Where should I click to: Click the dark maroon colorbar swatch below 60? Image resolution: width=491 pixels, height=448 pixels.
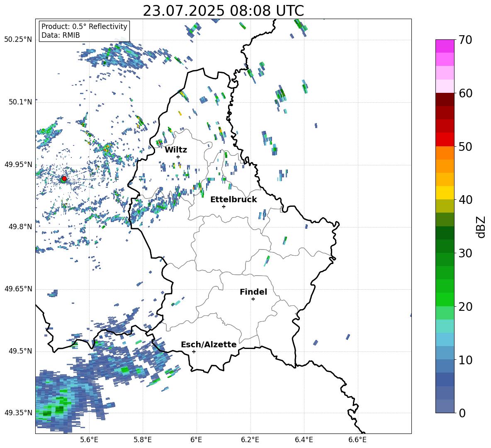click(445, 99)
